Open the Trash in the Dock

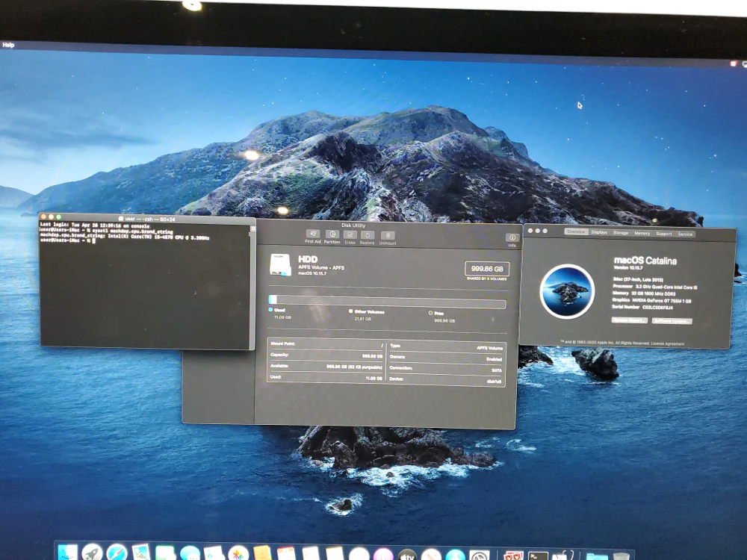tap(622, 556)
